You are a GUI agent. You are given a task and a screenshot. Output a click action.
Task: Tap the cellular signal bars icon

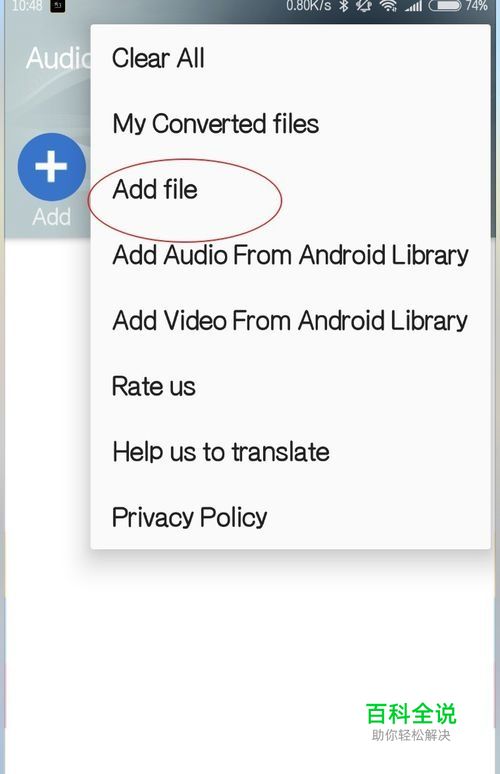pos(414,5)
